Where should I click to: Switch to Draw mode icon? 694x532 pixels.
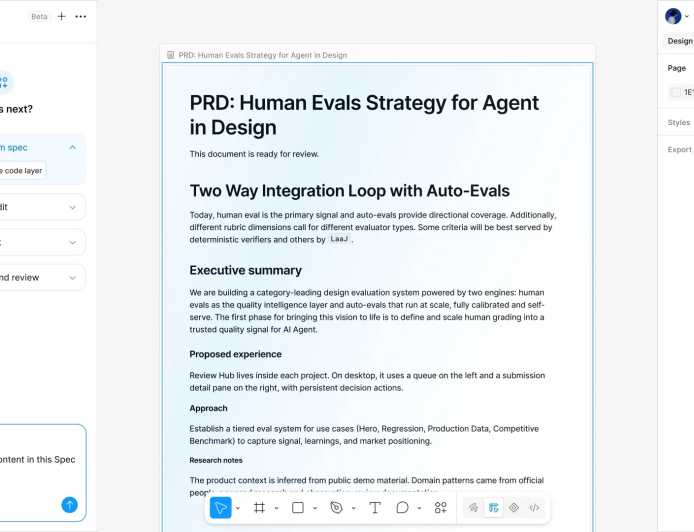473,508
